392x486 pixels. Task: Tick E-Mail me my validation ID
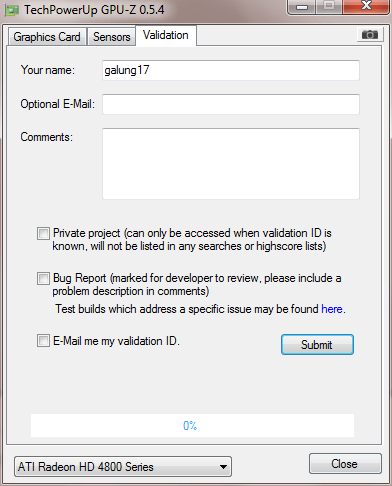click(x=43, y=341)
